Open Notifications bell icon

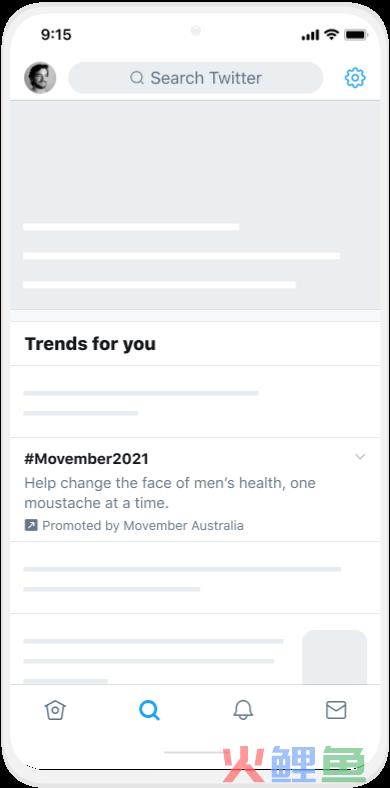(x=243, y=710)
